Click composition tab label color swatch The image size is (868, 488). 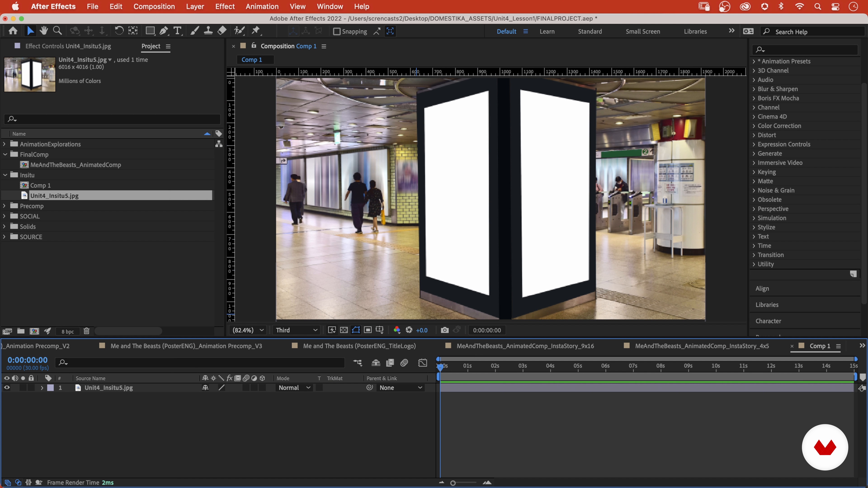point(243,46)
